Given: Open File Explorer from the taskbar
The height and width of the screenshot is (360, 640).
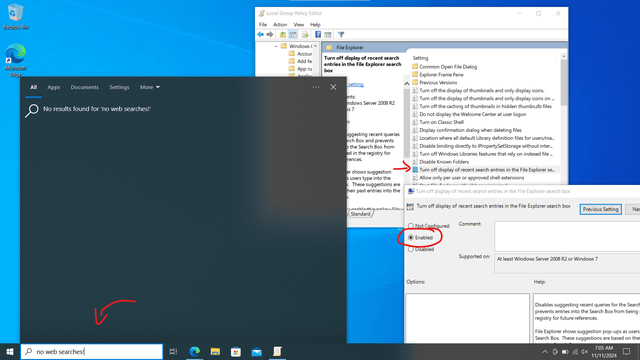Looking at the screenshot, I should [x=215, y=351].
